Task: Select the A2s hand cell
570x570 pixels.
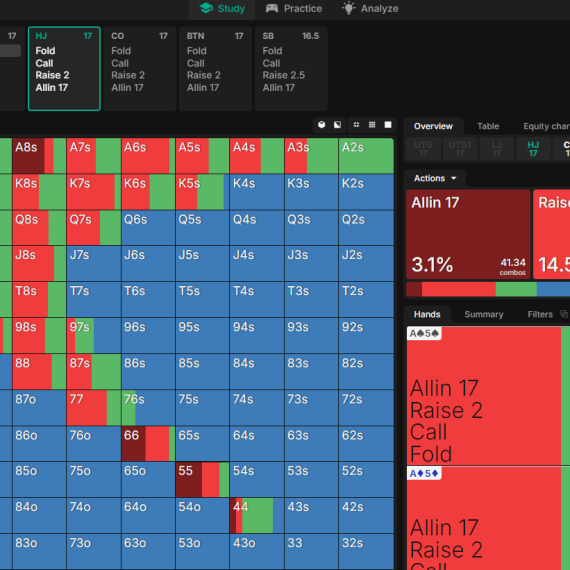Action: pyautogui.click(x=366, y=156)
